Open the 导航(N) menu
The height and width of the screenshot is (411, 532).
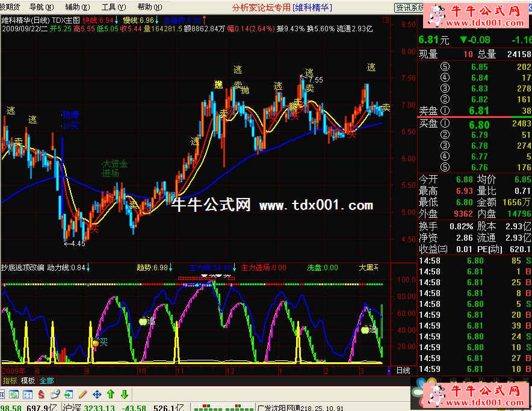click(x=42, y=7)
